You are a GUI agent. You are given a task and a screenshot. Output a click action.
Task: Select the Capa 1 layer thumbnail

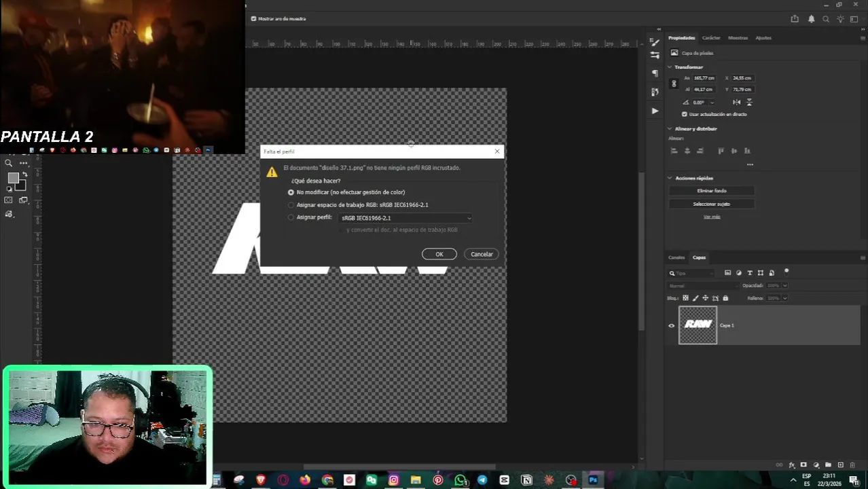698,325
